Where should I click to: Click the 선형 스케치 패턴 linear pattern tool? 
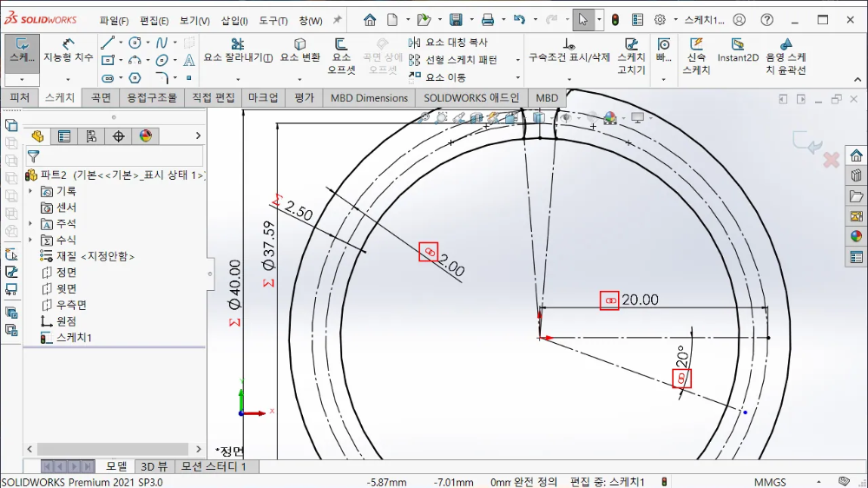[x=453, y=60]
